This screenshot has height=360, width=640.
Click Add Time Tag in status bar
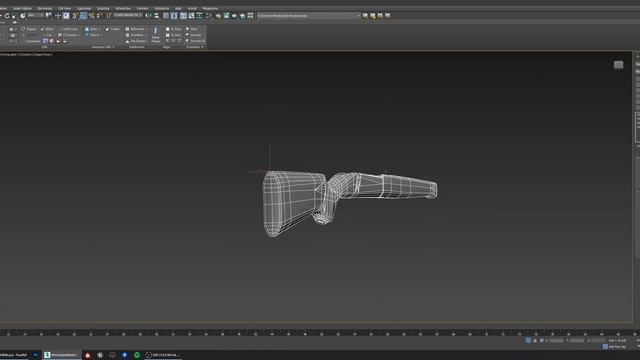coord(614,347)
